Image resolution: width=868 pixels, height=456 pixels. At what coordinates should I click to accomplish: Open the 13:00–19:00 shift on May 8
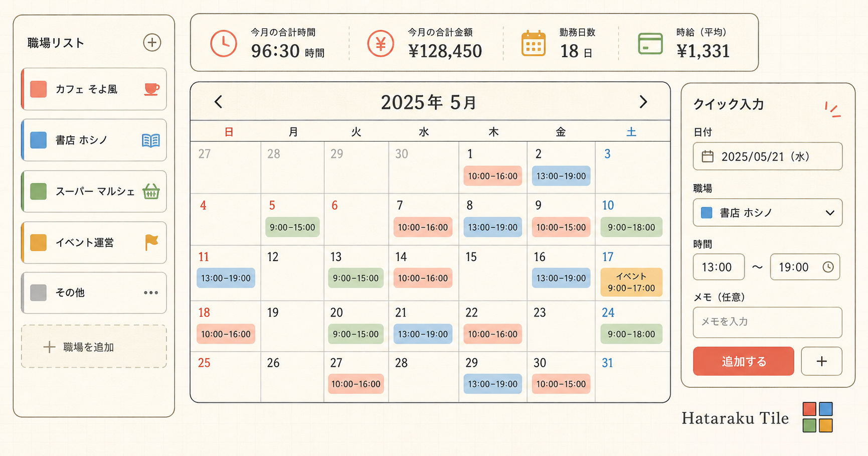tap(492, 227)
